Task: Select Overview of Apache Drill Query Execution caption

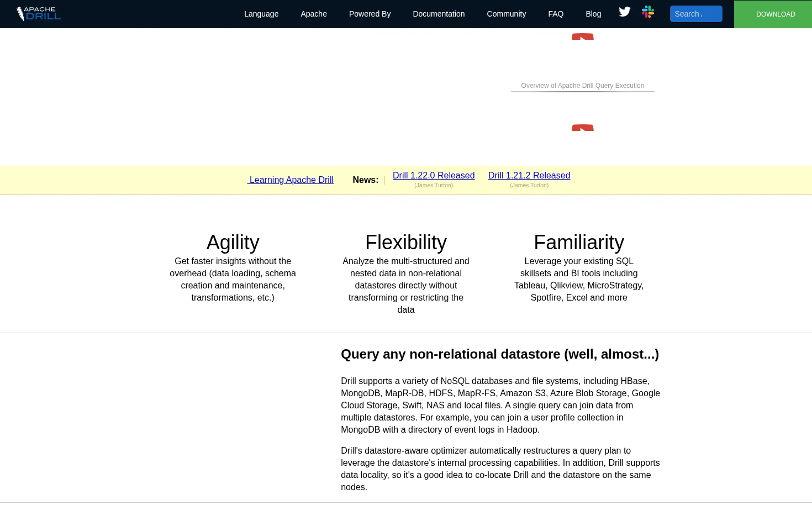Action: coord(583,86)
